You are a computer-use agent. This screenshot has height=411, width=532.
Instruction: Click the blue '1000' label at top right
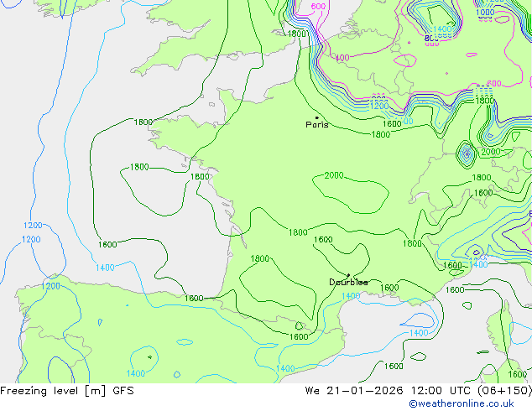(485, 13)
